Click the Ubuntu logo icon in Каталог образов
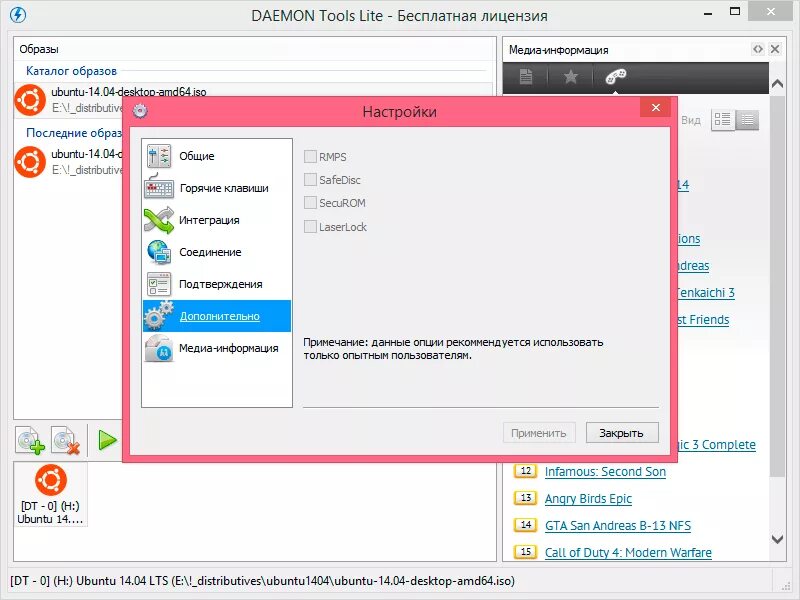 (30, 100)
